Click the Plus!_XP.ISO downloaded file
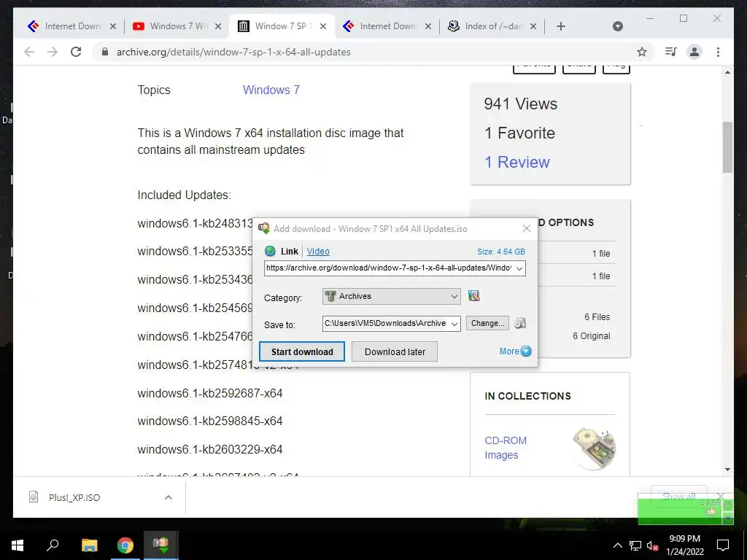This screenshot has height=560, width=747. (x=74, y=497)
